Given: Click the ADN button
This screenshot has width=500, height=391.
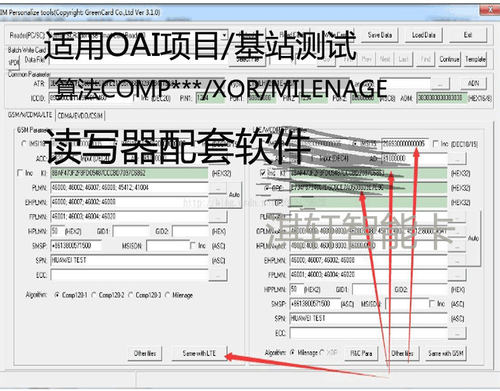Looking at the screenshot, I should 473,83.
